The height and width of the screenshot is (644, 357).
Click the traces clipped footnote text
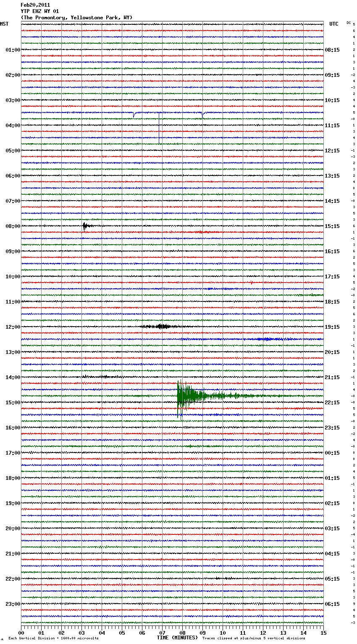point(254,639)
